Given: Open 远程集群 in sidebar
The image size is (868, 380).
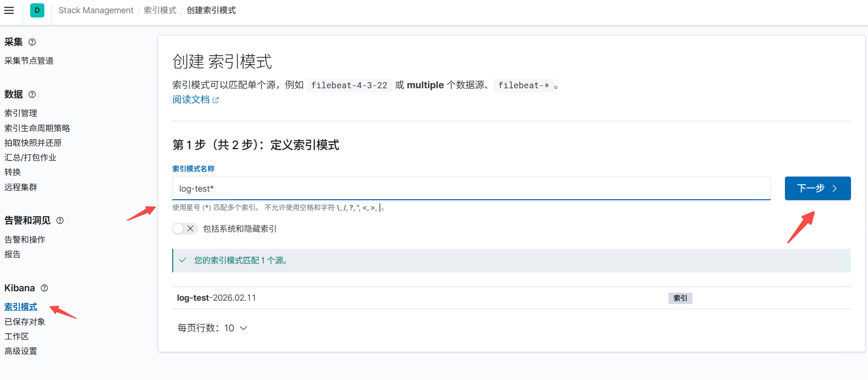Looking at the screenshot, I should [x=21, y=187].
